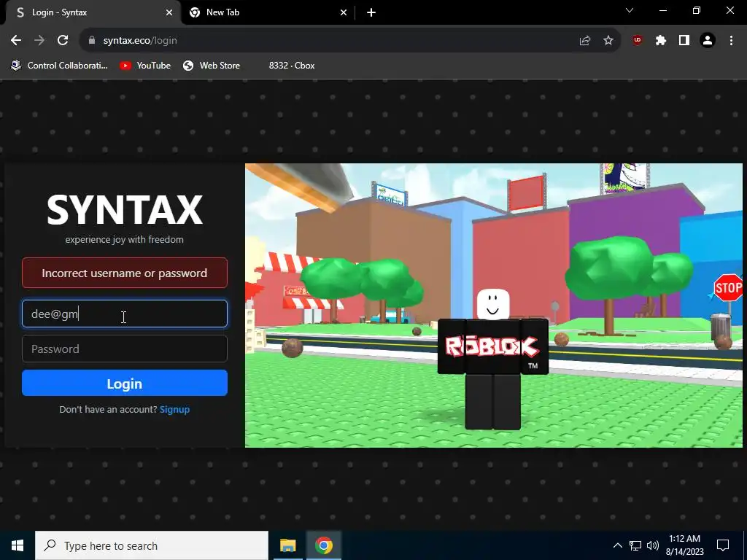
Task: Go back to the previous page
Action: 16,41
